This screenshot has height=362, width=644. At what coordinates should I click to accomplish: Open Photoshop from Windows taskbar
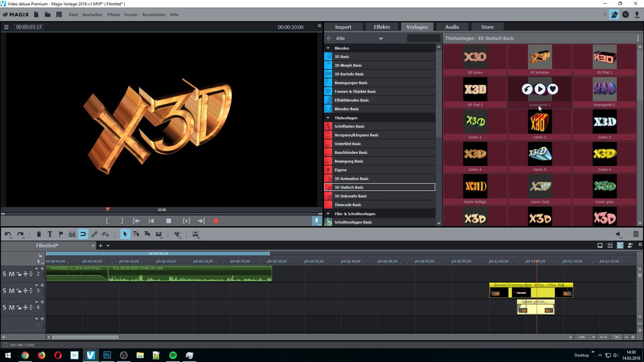click(107, 355)
